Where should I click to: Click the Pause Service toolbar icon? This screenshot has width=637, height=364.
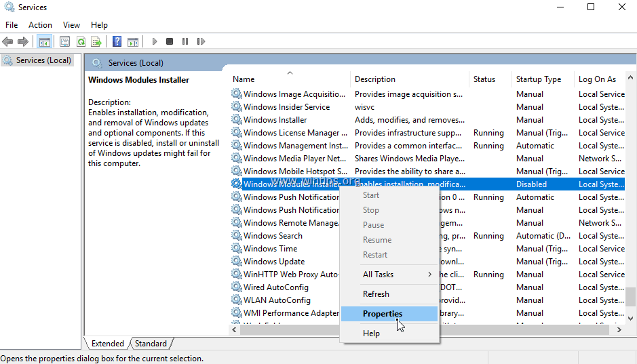coord(185,41)
